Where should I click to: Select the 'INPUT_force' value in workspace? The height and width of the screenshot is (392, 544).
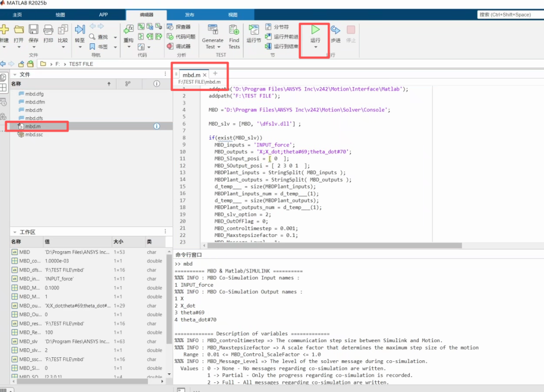point(59,279)
